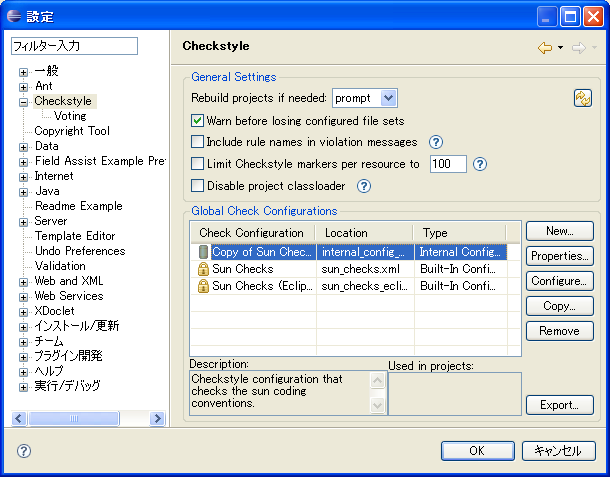Screen dimensions: 610x477
Task: Click the Export... button
Action: click(559, 405)
